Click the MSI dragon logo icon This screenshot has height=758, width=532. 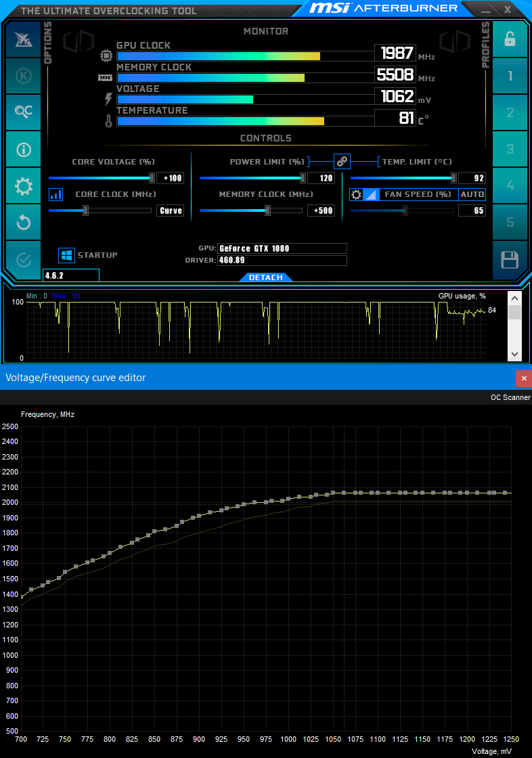(x=23, y=39)
